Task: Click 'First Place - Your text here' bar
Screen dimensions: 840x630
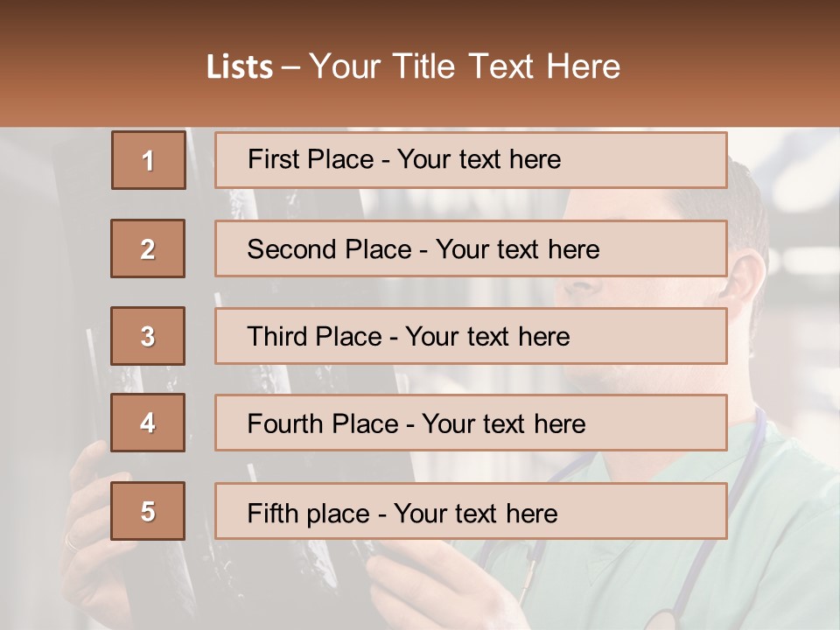Action: tap(471, 160)
